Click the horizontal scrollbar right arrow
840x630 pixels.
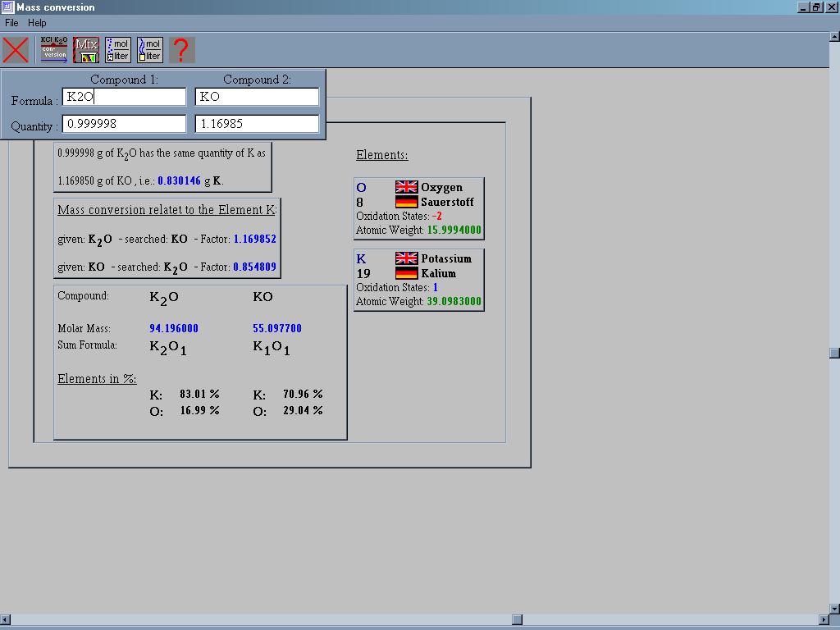[x=824, y=619]
